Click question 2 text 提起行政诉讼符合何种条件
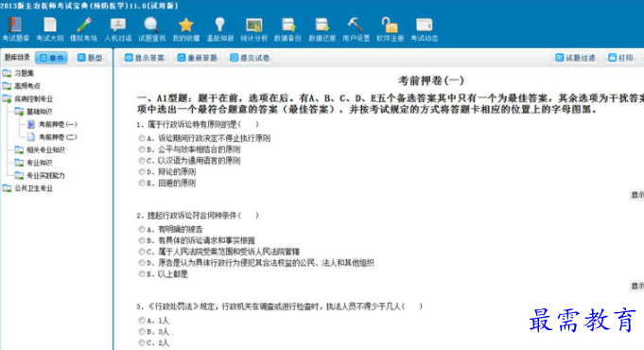The width and height of the screenshot is (644, 350). point(198,216)
